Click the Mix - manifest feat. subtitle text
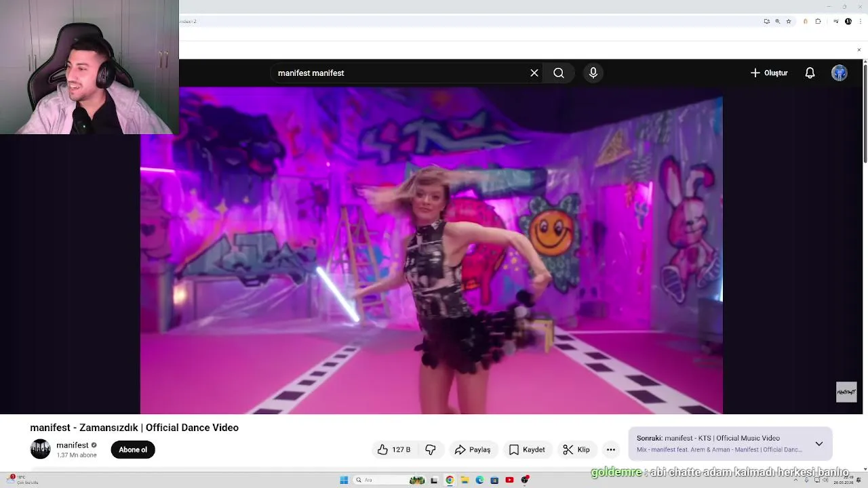The height and width of the screenshot is (488, 868). point(719,450)
